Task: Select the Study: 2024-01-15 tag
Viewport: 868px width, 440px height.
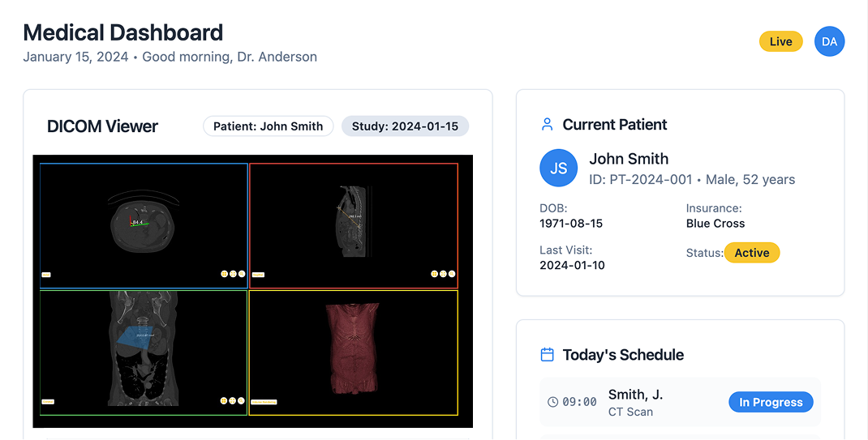Action: [x=405, y=126]
